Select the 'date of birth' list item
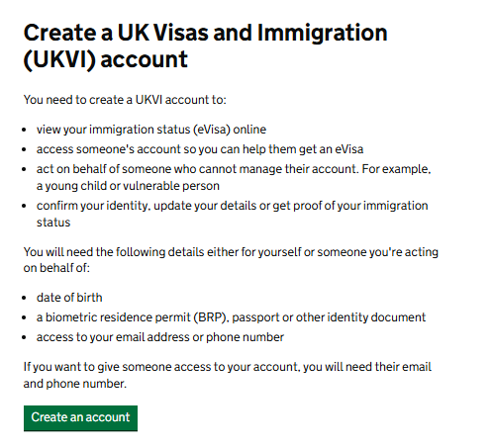493x448 pixels. click(x=69, y=298)
